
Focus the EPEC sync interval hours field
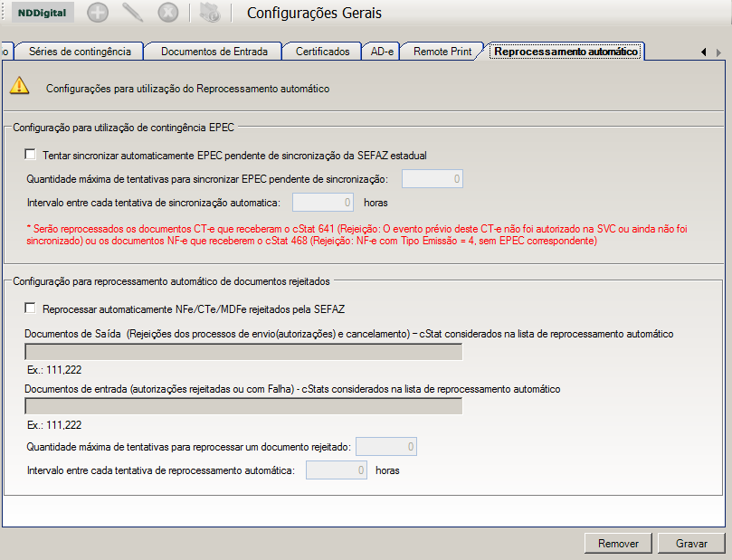click(x=323, y=203)
